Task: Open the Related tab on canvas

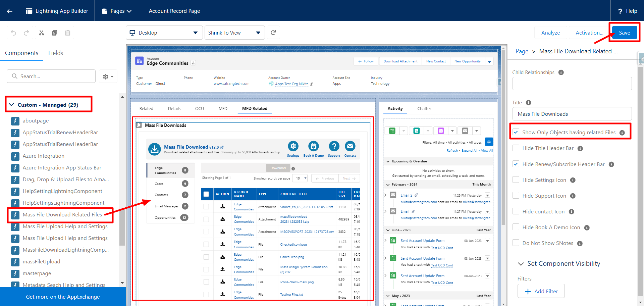Action: point(146,108)
